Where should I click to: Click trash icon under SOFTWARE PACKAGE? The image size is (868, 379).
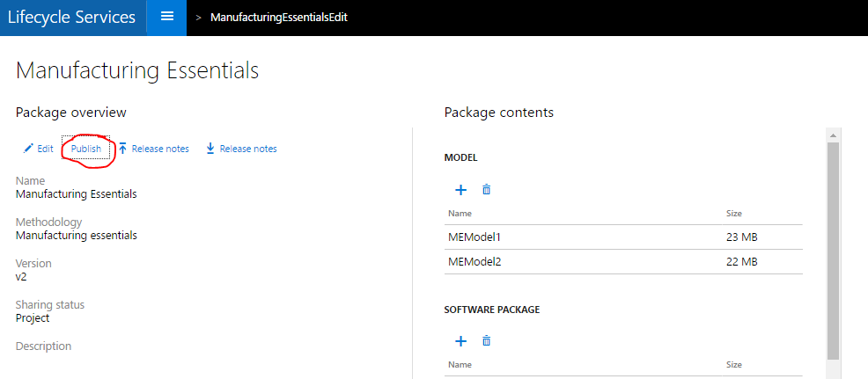click(486, 340)
